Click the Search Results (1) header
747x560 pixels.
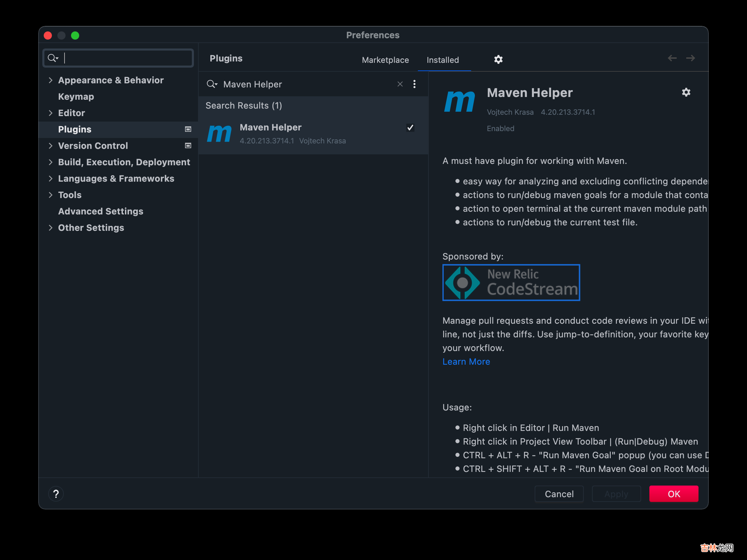[x=244, y=106]
